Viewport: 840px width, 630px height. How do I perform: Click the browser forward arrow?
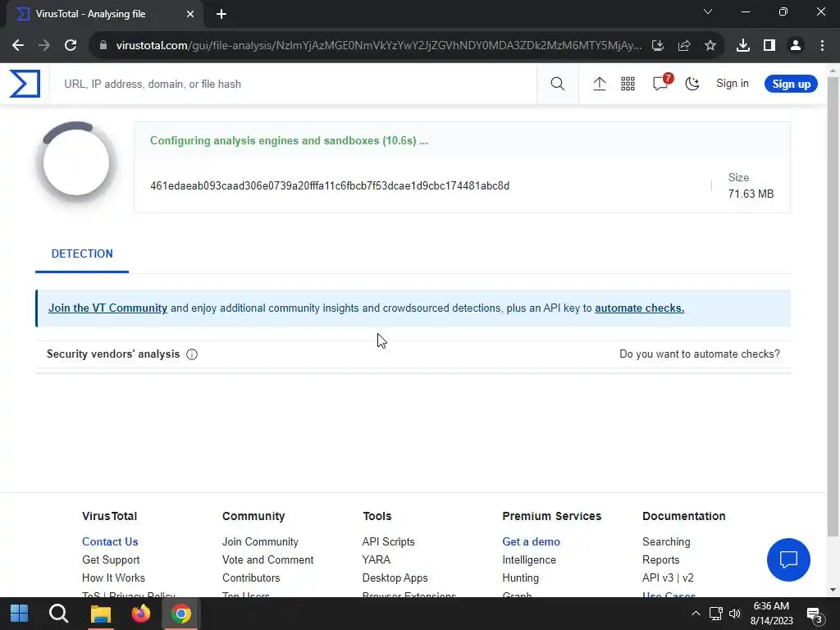(44, 46)
